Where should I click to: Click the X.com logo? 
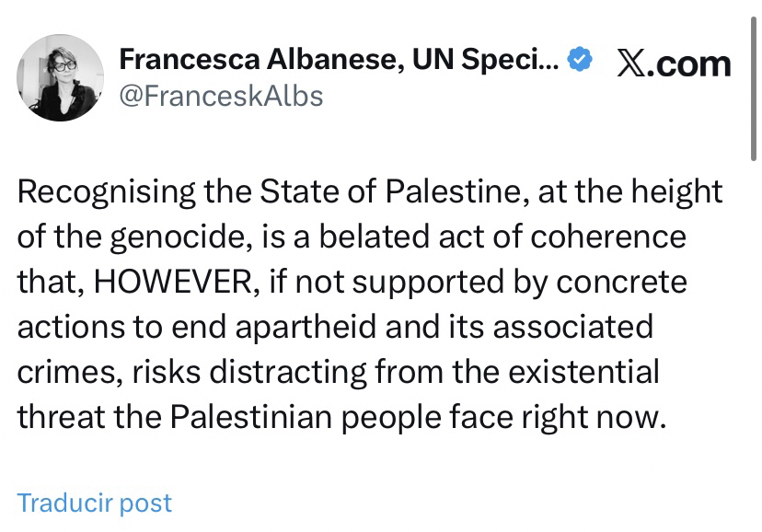[x=673, y=64]
